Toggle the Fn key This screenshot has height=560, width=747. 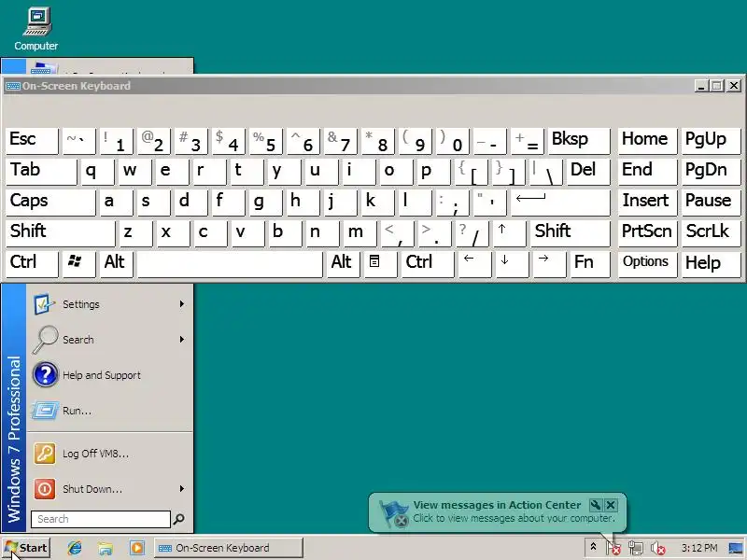[x=590, y=263]
